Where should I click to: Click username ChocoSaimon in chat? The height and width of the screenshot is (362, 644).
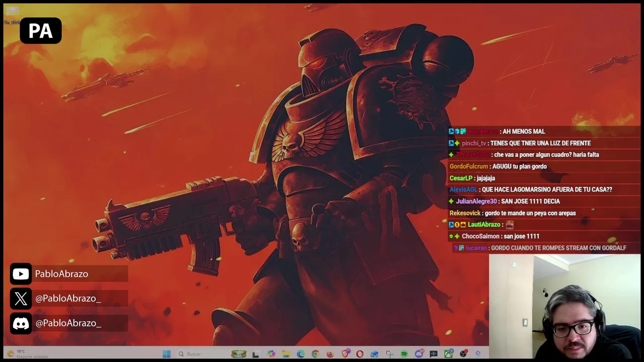point(480,236)
